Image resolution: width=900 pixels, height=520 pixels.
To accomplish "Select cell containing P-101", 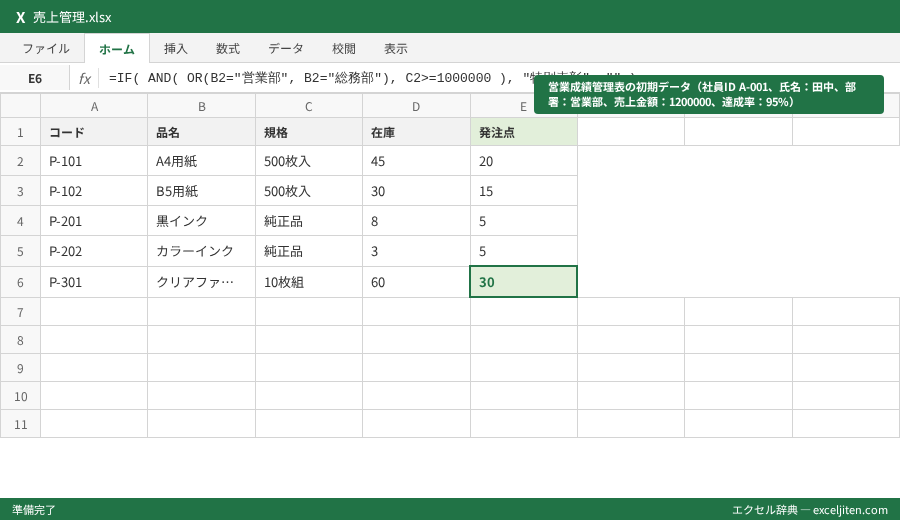I will click(x=94, y=161).
